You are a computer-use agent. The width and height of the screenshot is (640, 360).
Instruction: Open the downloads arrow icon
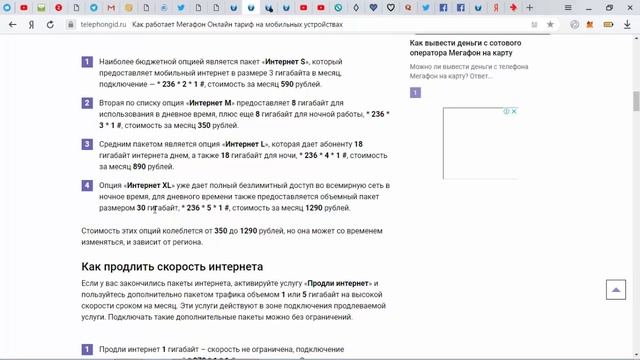627,24
